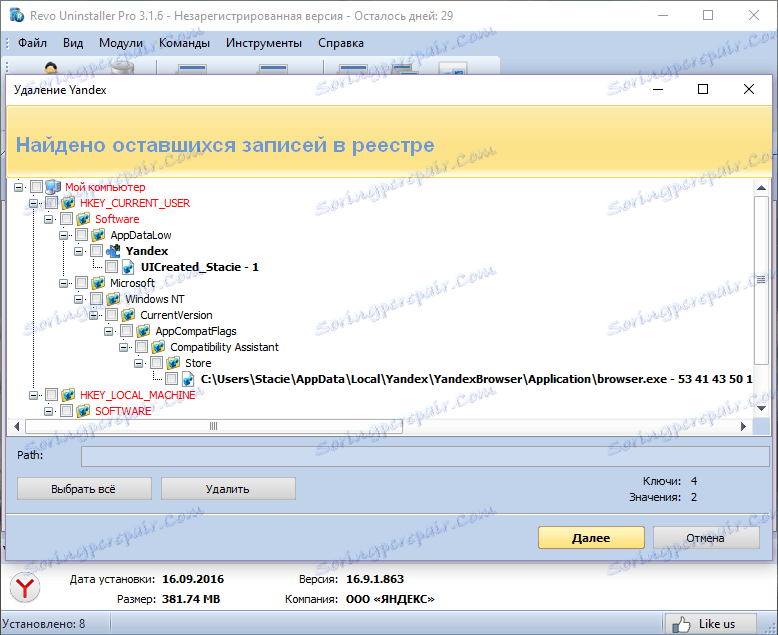Click the Like us button

click(x=711, y=624)
